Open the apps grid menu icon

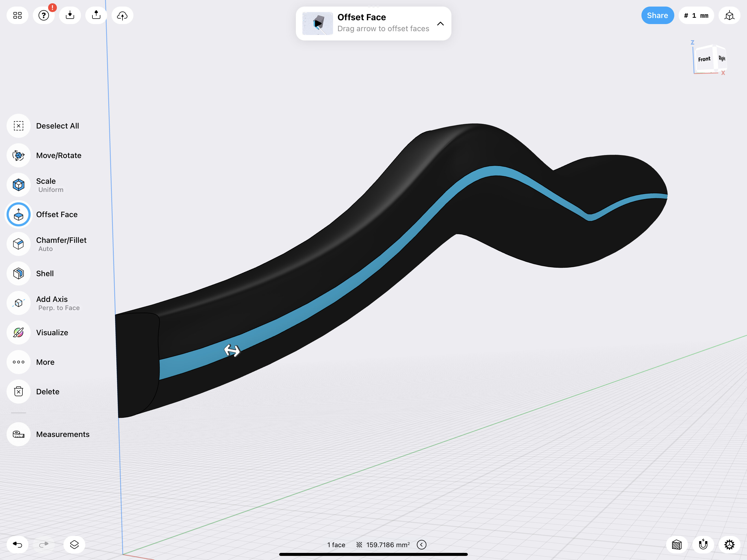pyautogui.click(x=17, y=16)
